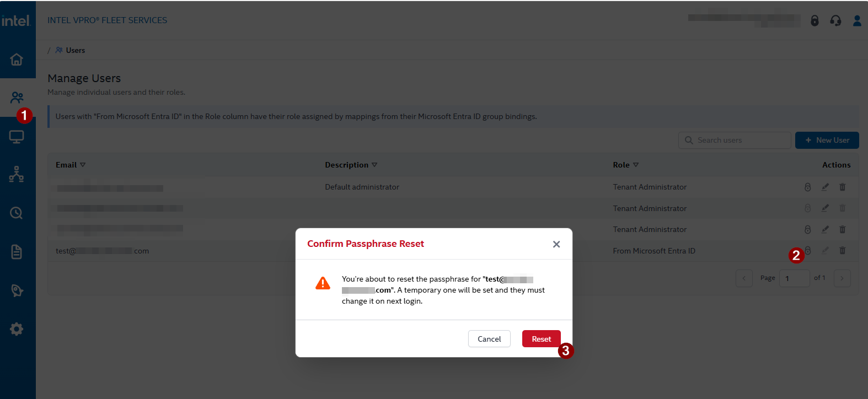Open support via the headset icon
Image resolution: width=868 pixels, height=399 pixels.
(835, 21)
